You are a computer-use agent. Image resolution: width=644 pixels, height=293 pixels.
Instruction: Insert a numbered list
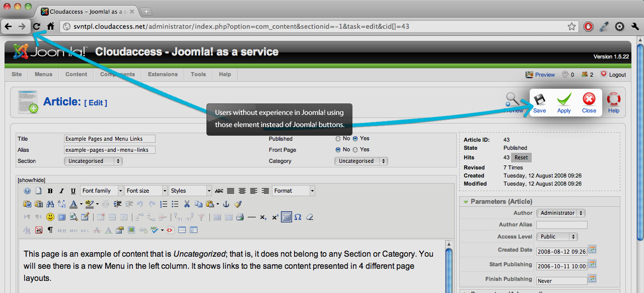coord(164,204)
